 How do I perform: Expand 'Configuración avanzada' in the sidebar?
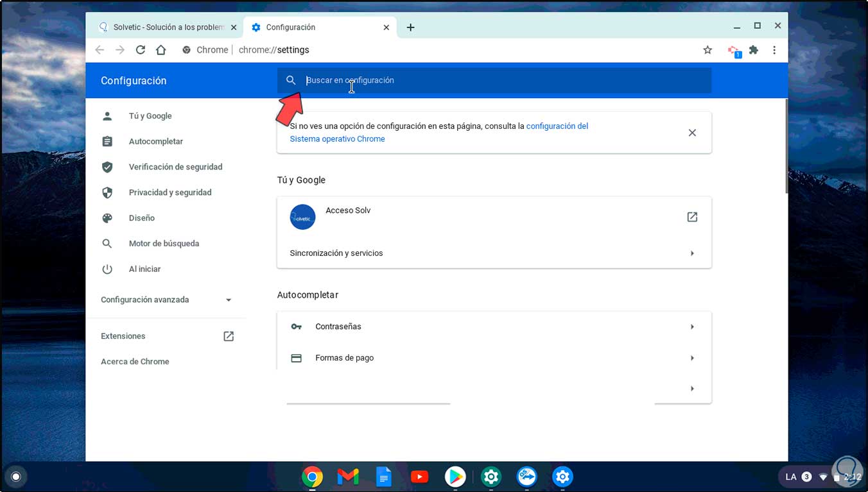click(166, 300)
